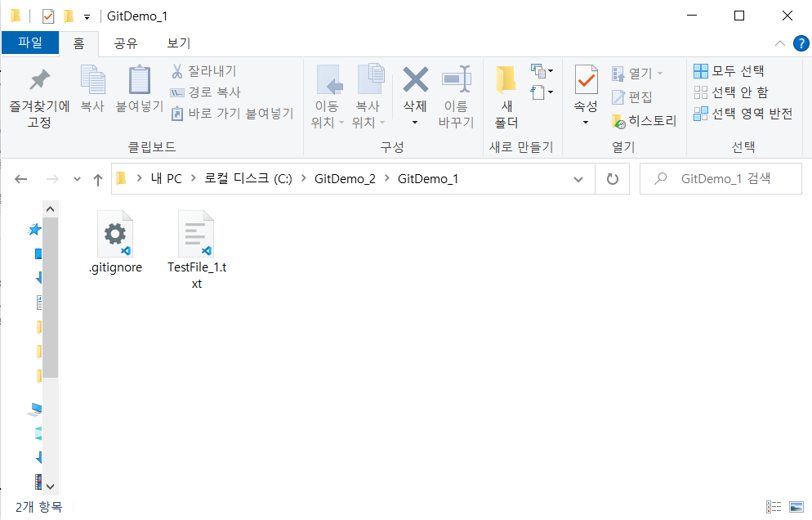Collapse the ribbon with the chevron
This screenshot has height=520, width=812.
pos(780,43)
